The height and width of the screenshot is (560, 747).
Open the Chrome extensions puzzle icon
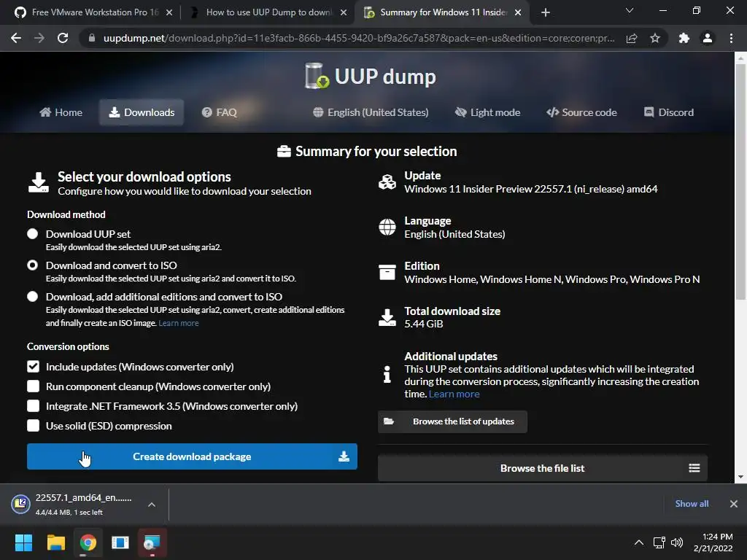click(x=684, y=38)
